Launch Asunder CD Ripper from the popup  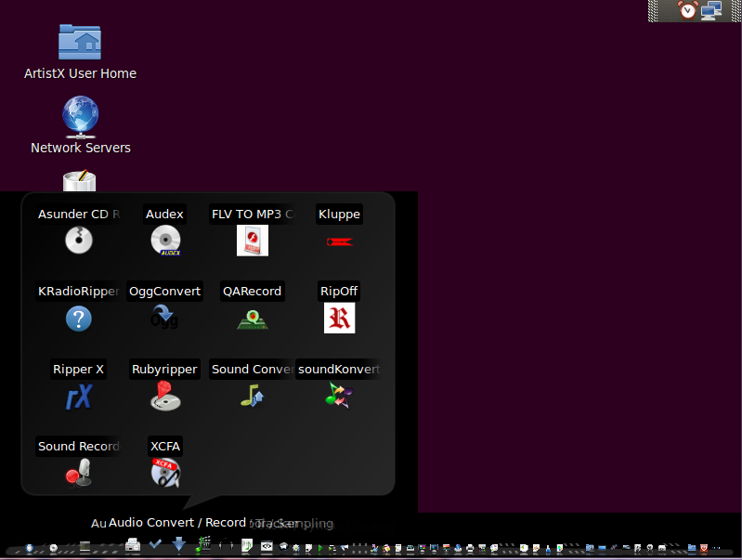coord(79,241)
